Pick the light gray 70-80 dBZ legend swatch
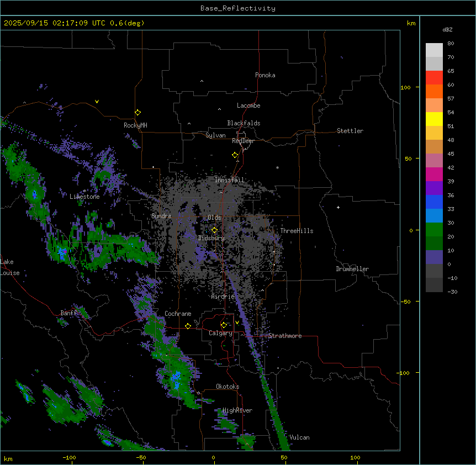476x465 pixels. pos(434,50)
